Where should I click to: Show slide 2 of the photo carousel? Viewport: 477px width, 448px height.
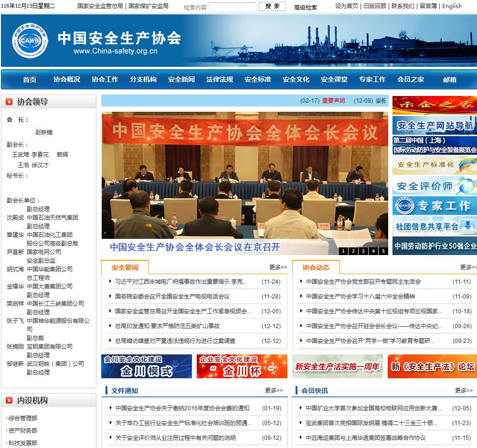pyautogui.click(x=353, y=251)
